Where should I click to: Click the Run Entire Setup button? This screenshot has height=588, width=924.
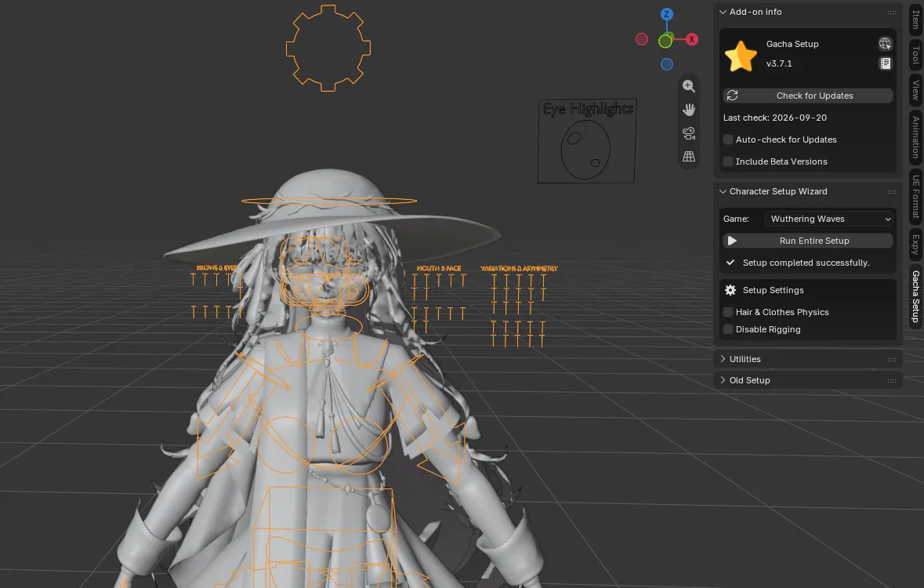(808, 241)
